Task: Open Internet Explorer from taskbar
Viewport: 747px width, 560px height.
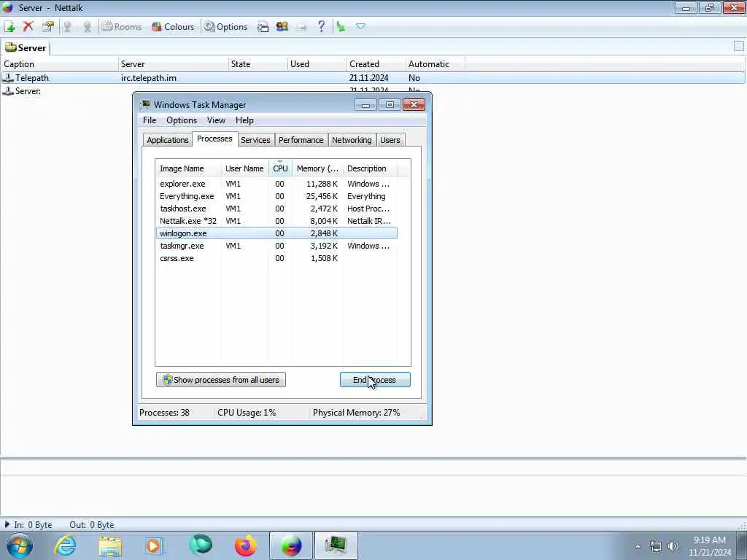Action: 65,545
